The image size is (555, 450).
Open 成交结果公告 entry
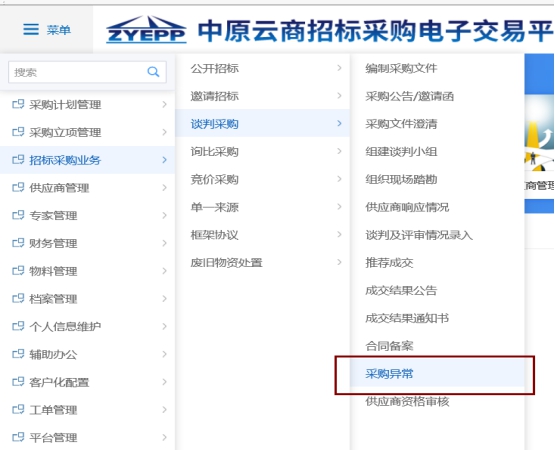tap(401, 290)
